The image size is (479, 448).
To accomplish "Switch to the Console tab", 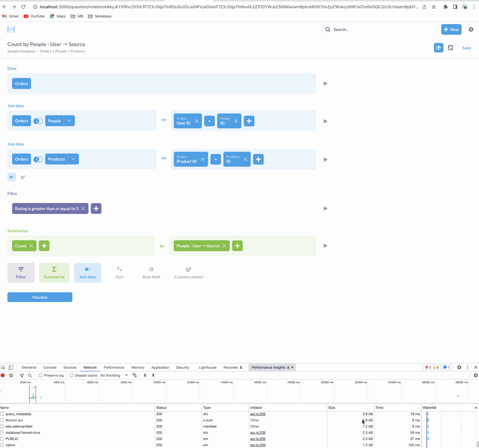I will click(x=50, y=368).
